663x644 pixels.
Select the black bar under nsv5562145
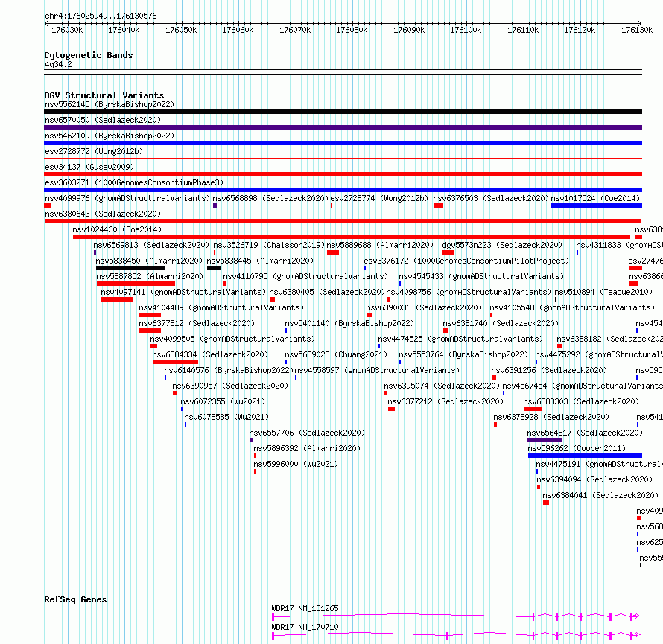[x=343, y=112]
